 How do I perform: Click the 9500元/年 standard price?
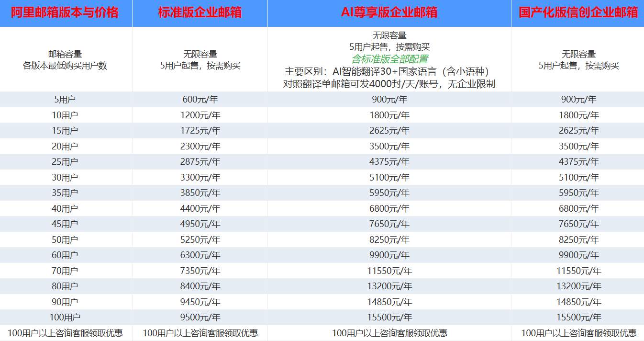[200, 317]
